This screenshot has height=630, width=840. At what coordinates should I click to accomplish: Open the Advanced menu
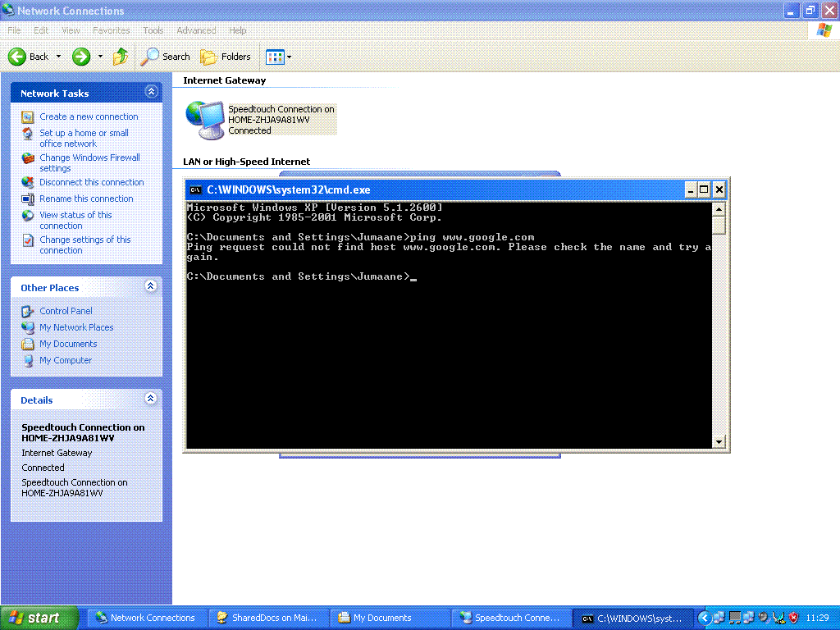pos(196,30)
